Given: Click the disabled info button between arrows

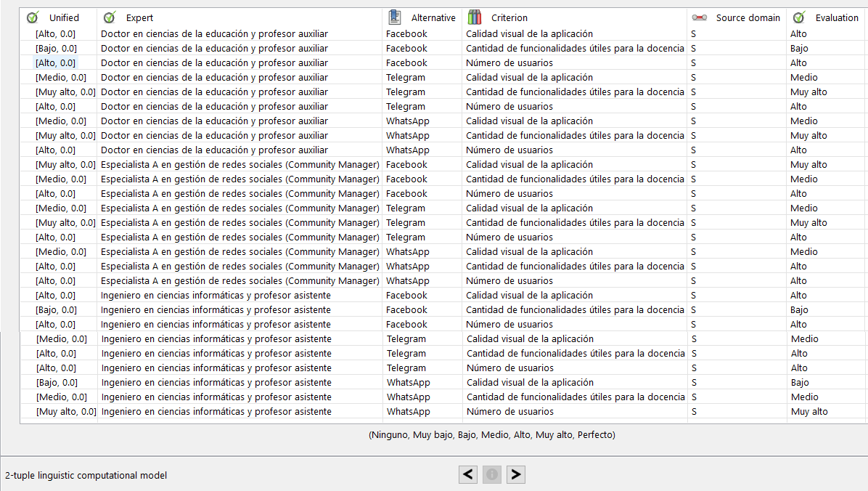Looking at the screenshot, I should coord(492,474).
